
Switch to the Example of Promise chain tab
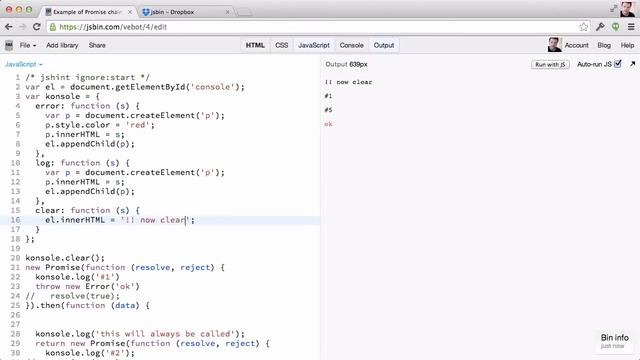[x=87, y=12]
